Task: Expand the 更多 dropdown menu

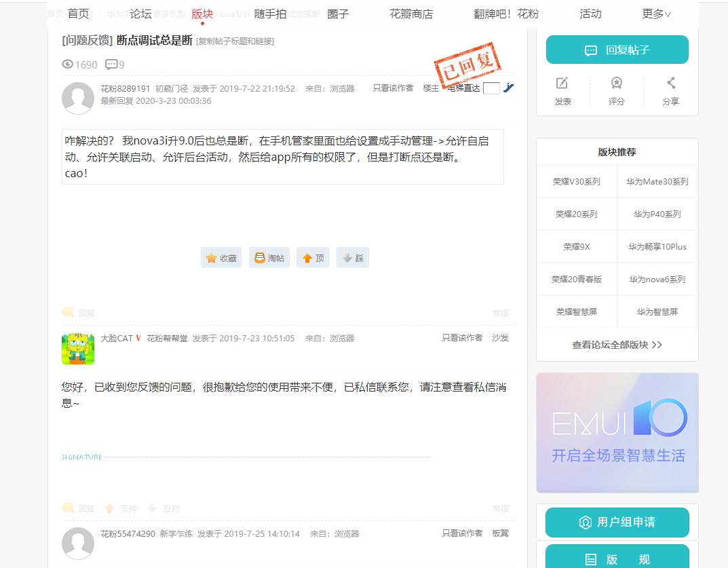Action: tap(656, 14)
